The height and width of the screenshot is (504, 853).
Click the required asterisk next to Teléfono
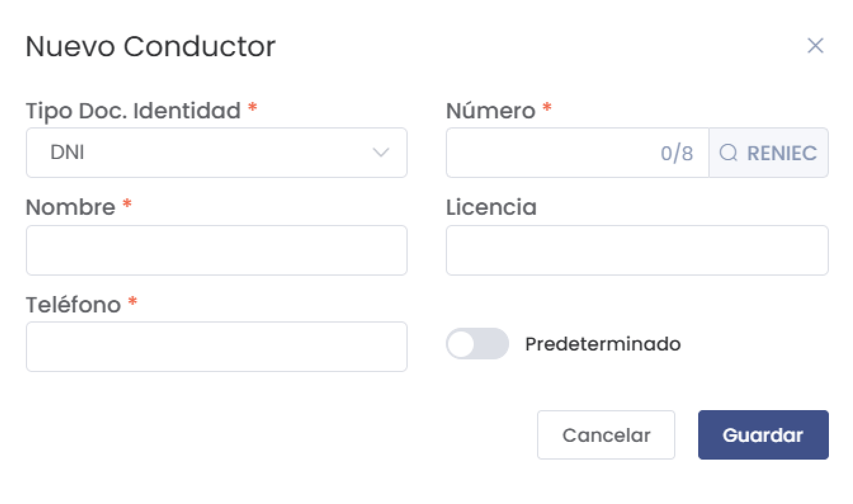[132, 302]
